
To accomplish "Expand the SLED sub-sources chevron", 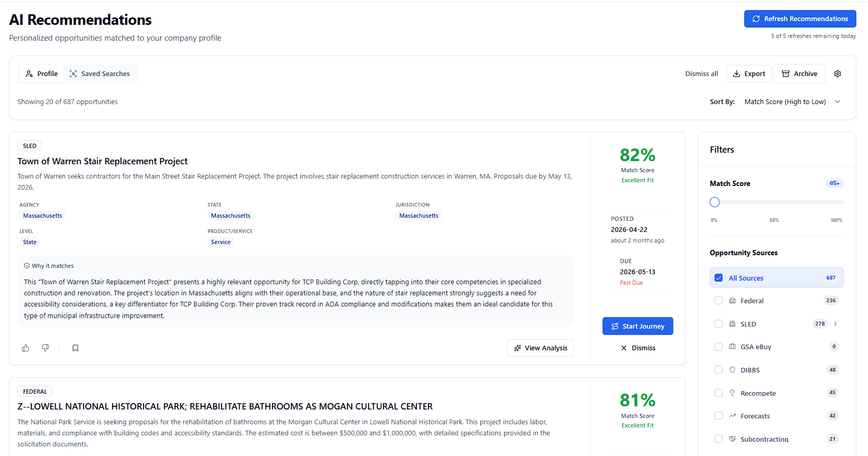I will (x=835, y=324).
